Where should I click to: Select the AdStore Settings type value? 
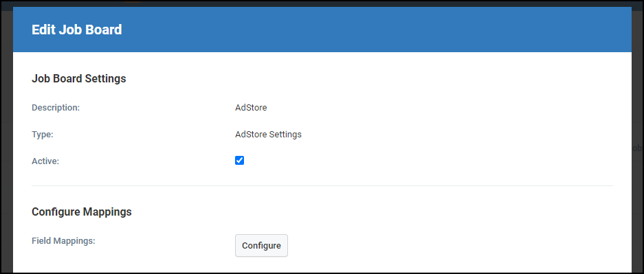[x=268, y=134]
